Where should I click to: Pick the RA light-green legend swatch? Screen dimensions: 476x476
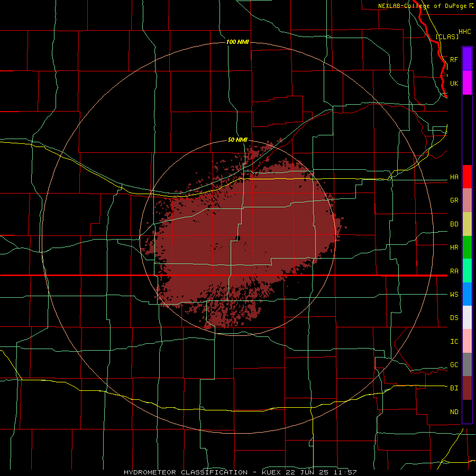point(467,271)
